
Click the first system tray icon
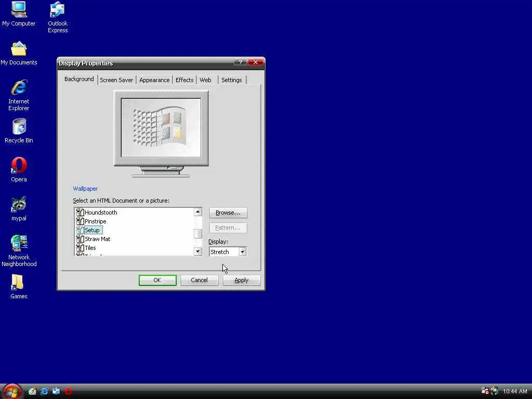(485, 391)
